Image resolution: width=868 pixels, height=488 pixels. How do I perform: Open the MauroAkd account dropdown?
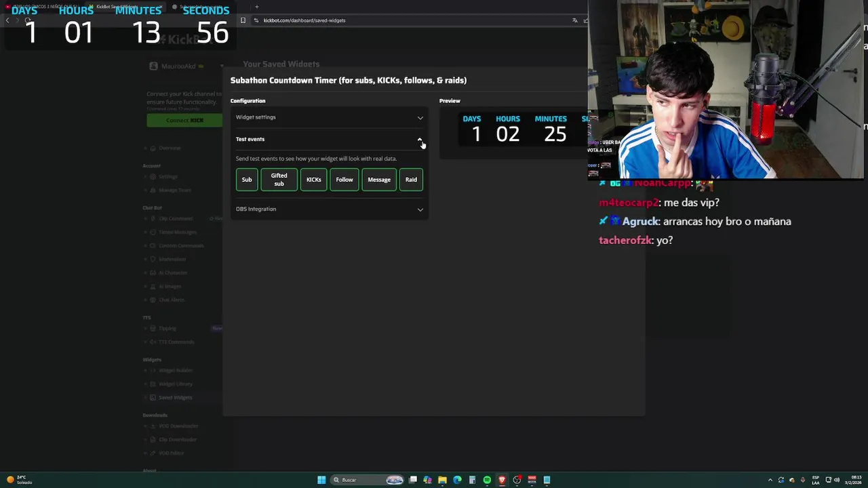pos(186,66)
